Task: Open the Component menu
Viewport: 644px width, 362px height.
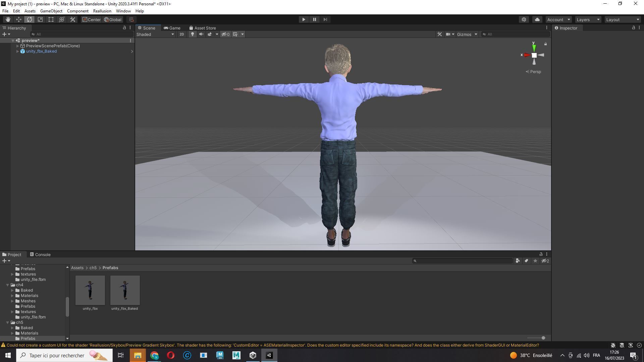Action: 77,11
